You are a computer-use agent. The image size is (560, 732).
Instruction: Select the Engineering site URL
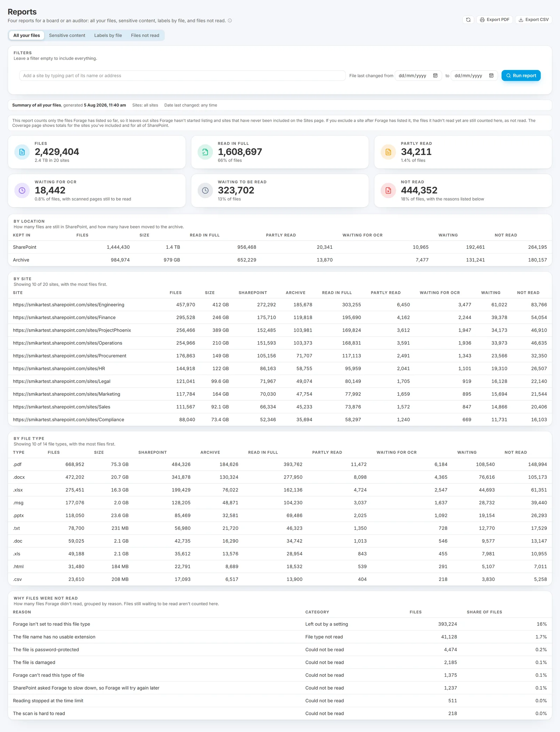[x=69, y=305]
